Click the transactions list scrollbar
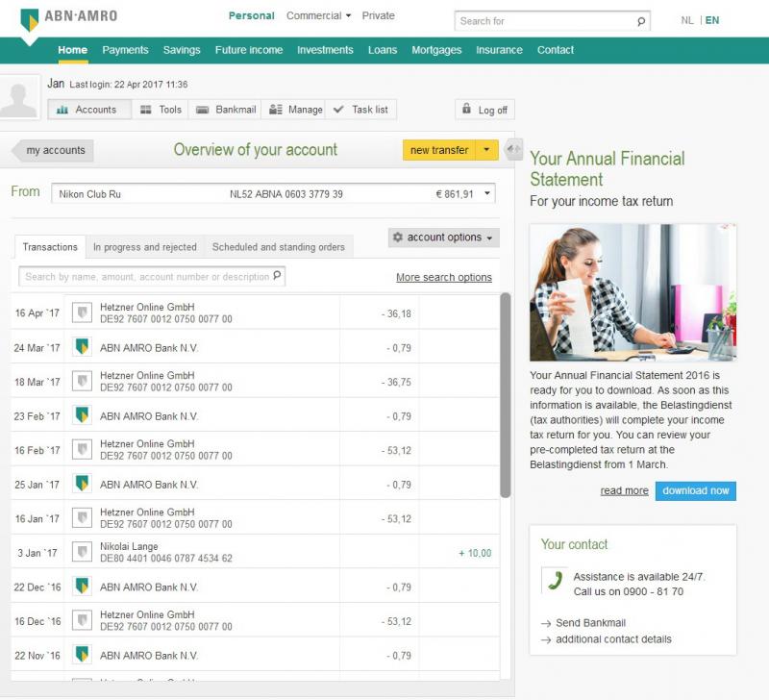Viewport: 769px width, 700px height. tap(506, 395)
